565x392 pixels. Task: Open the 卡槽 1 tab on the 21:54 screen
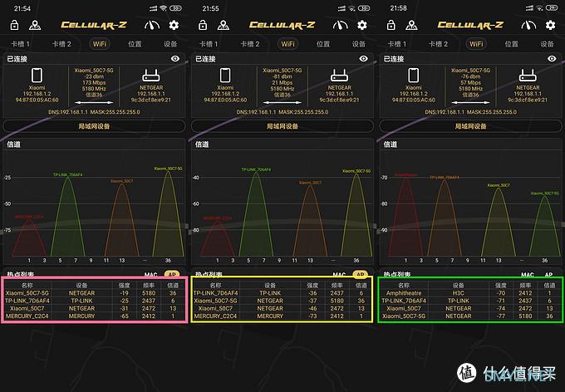[x=21, y=44]
